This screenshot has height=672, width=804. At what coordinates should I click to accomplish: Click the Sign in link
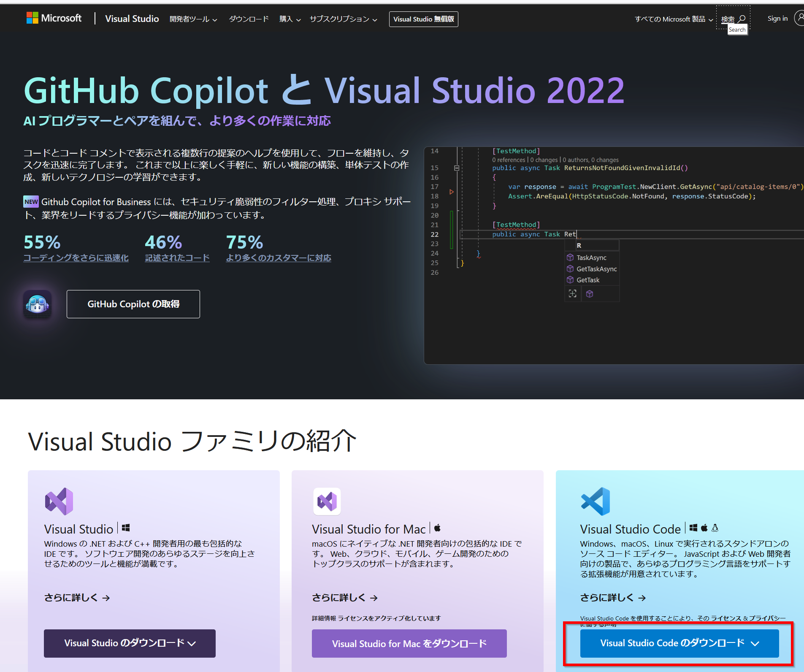coord(777,19)
